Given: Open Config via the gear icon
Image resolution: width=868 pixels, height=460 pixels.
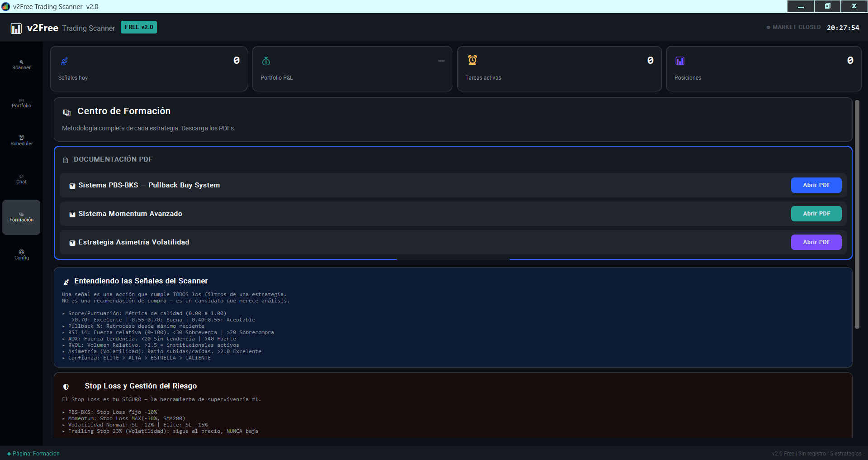Looking at the screenshot, I should pos(21,252).
